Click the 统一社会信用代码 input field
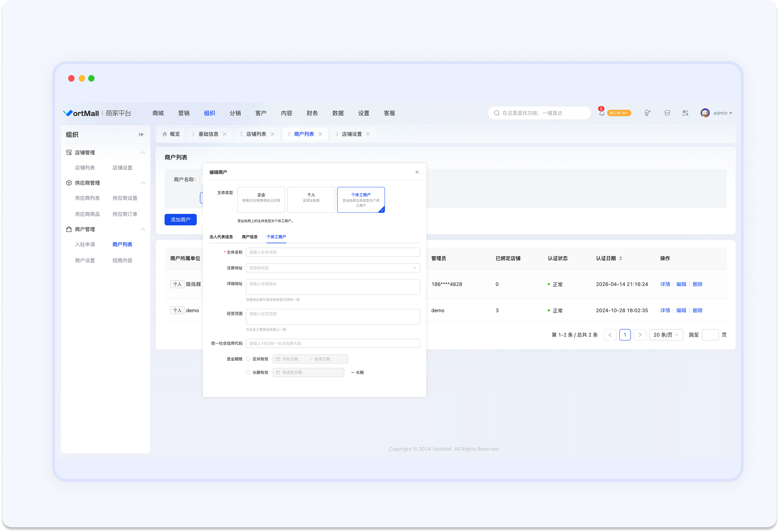779x532 pixels. [x=333, y=343]
